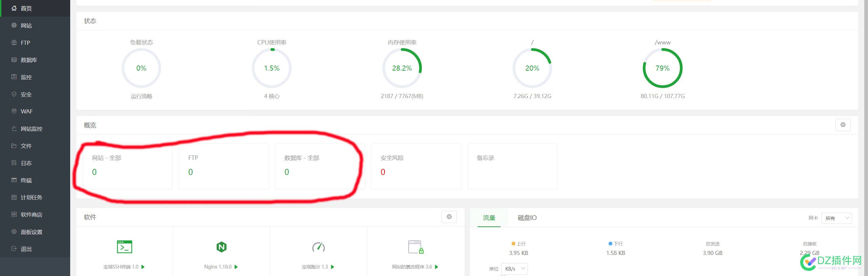Click the 网站防篡改程序 lock icon
Viewport: 868px width, 276px height.
click(x=416, y=247)
